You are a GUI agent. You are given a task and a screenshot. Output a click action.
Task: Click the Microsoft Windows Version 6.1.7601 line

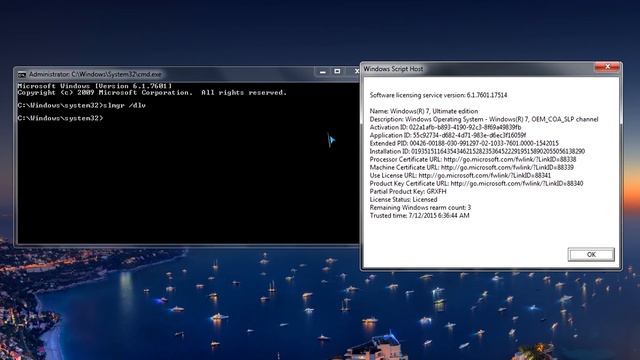95,86
